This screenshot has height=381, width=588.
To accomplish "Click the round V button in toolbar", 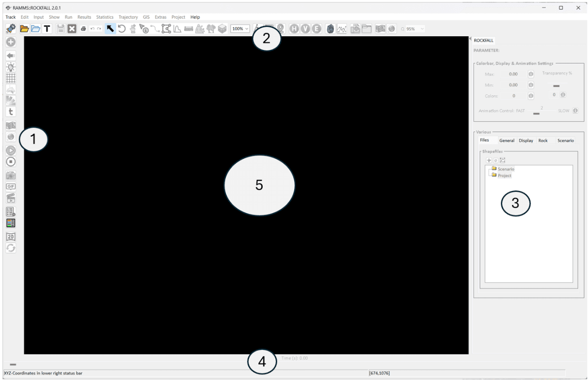I will point(306,29).
